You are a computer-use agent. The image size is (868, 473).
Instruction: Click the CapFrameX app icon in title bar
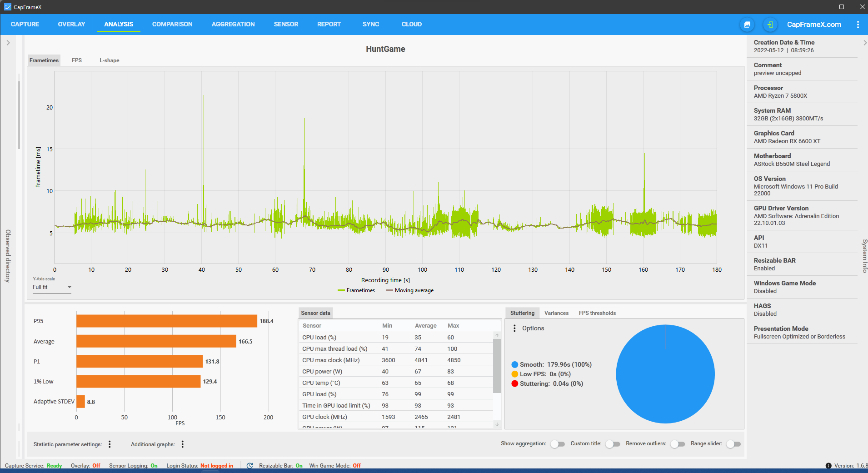pyautogui.click(x=7, y=7)
